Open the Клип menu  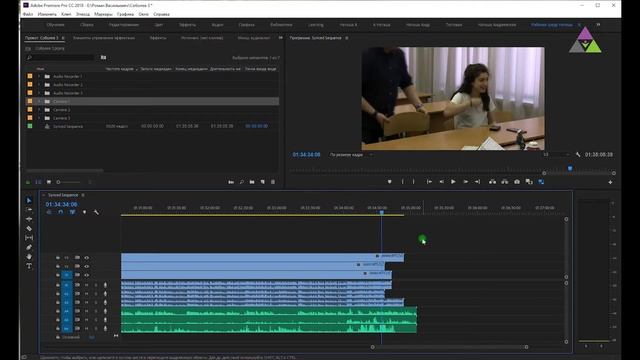pos(66,14)
